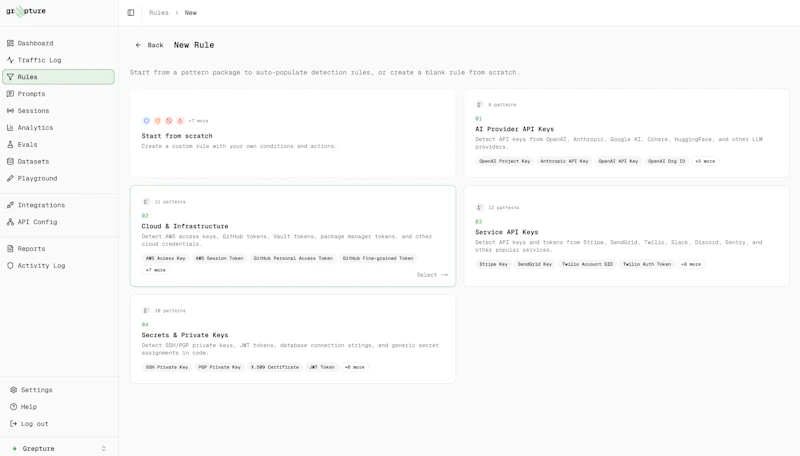Click the PGP Private Key tag
800x456 pixels.
219,367
